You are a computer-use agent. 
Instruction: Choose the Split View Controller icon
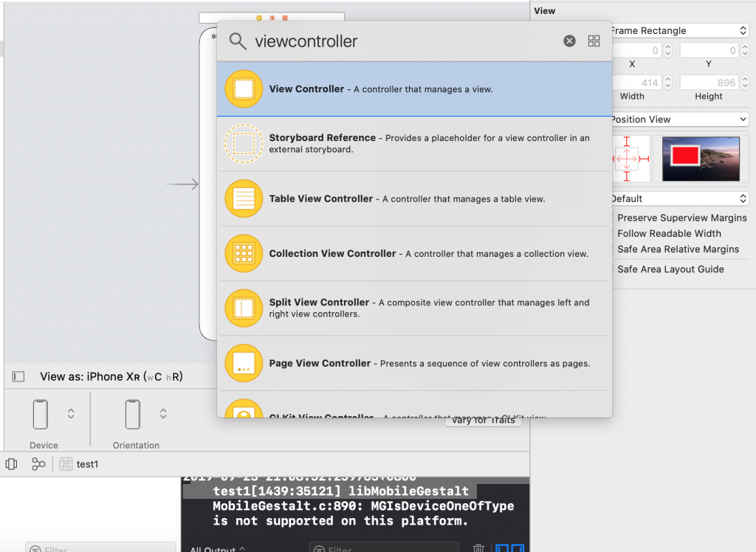tap(244, 308)
